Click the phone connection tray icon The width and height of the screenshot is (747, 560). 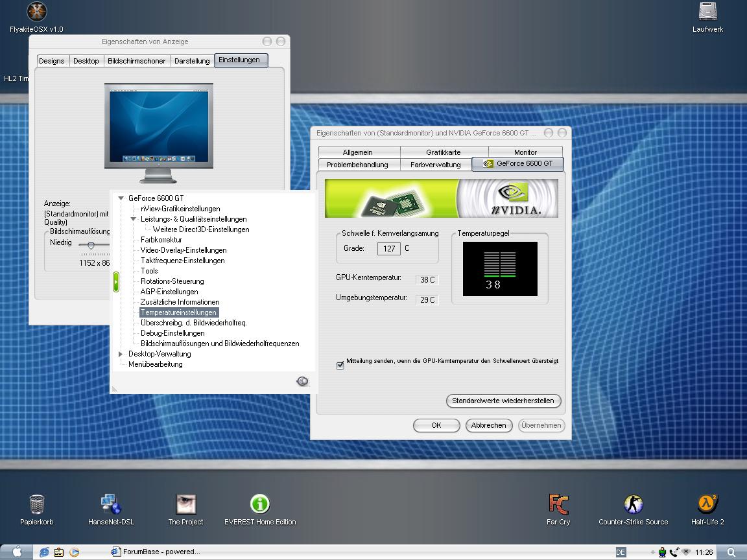pos(674,552)
